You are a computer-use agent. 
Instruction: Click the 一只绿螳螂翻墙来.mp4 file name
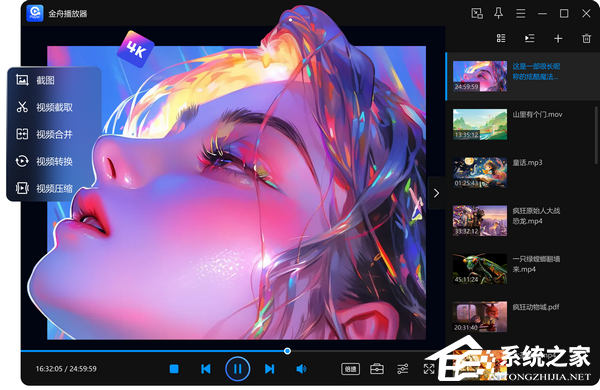tap(536, 264)
